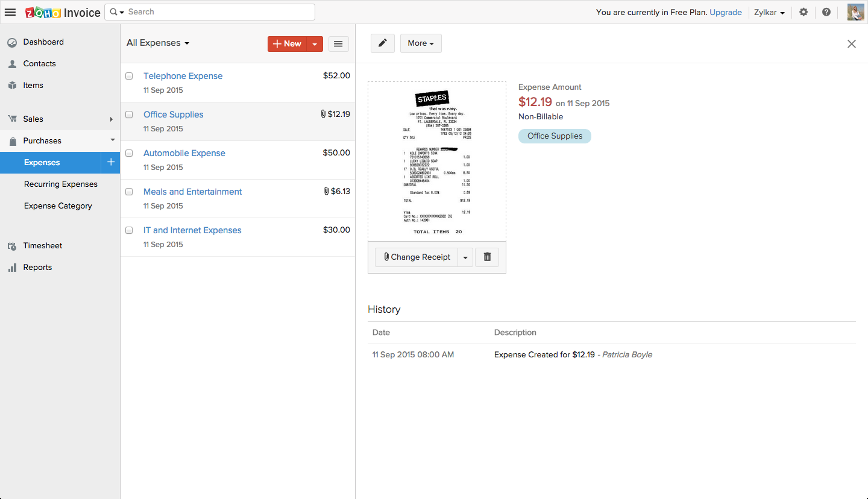Image resolution: width=868 pixels, height=499 pixels.
Task: Open the hamburger navigation menu icon
Action: (10, 12)
